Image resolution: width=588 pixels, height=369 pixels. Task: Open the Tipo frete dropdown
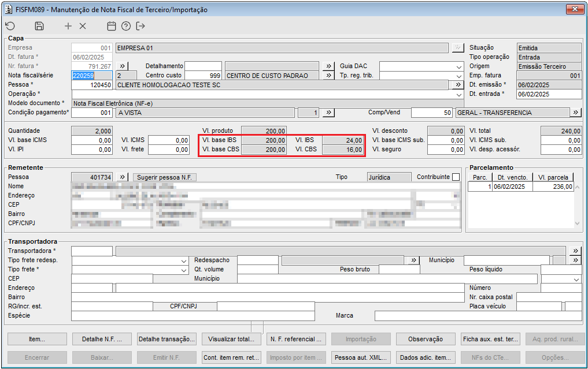pyautogui.click(x=184, y=270)
